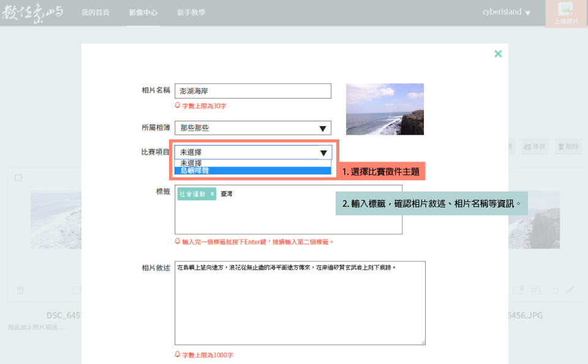Click the pencil edit icon on 6456.JPG card
Screen dimensions: 588x364
point(570,290)
